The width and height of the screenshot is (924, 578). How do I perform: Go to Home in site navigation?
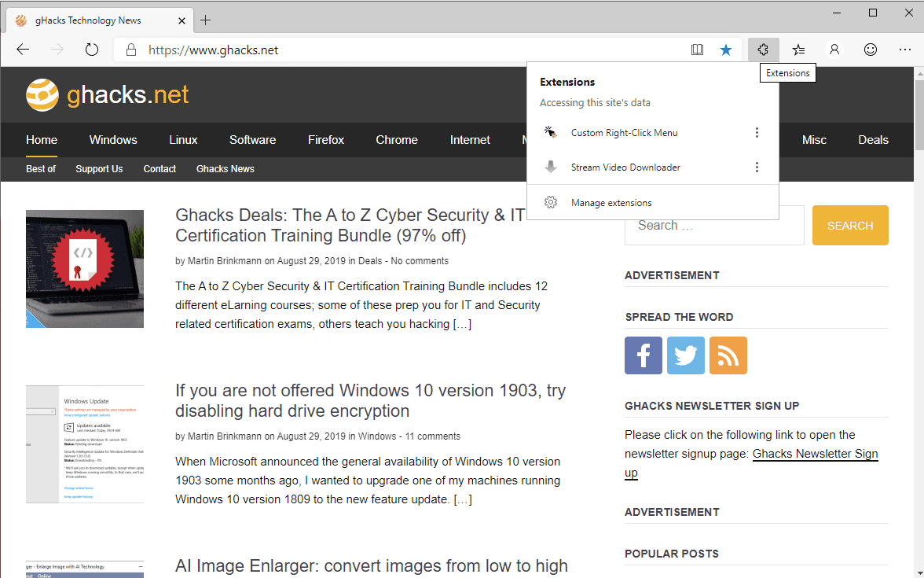tap(42, 140)
